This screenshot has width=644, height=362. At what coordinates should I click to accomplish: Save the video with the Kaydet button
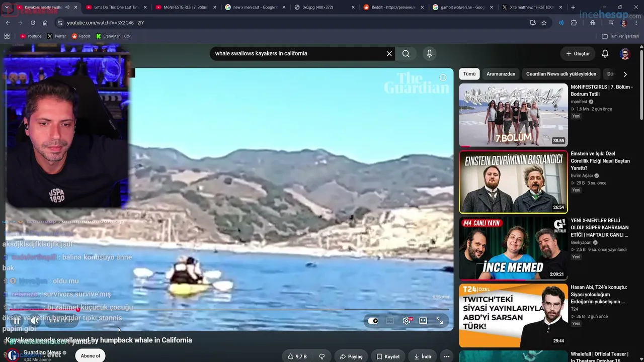(388, 356)
